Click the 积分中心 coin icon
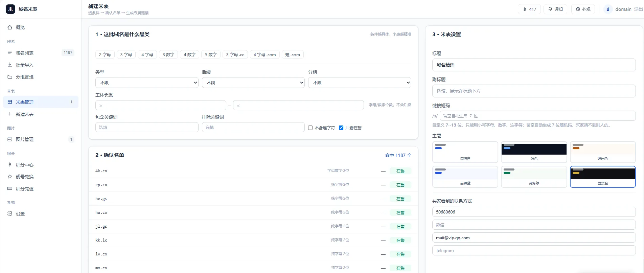The height and width of the screenshot is (273, 644). 10,165
